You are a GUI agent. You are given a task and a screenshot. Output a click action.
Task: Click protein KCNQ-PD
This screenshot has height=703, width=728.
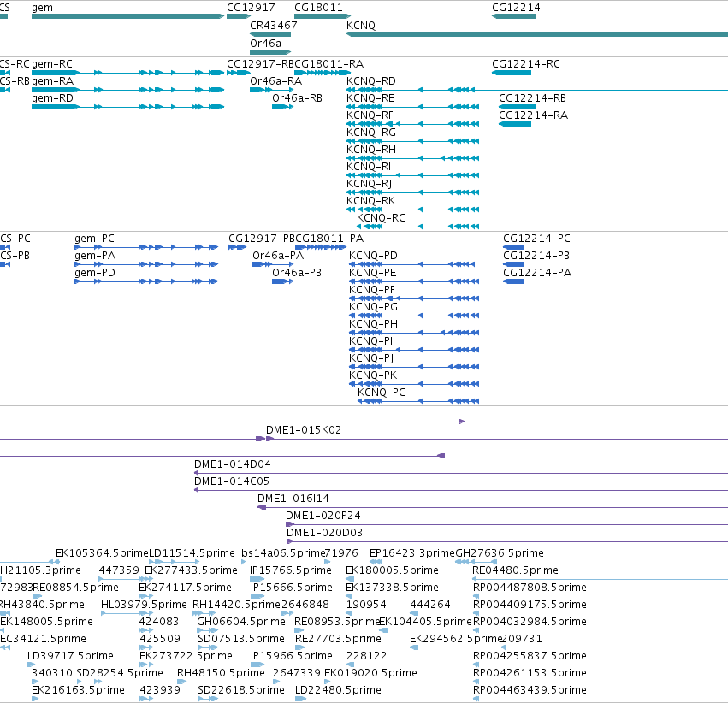[x=411, y=264]
